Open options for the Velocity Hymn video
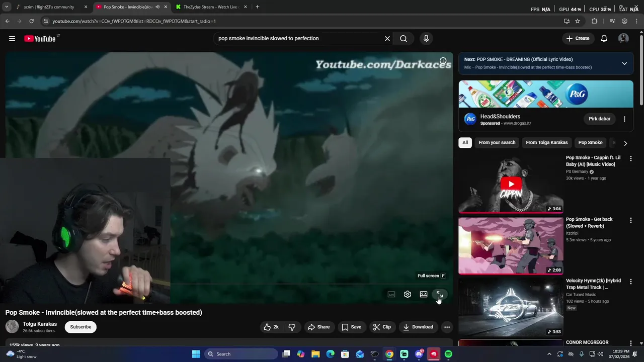 (630, 282)
